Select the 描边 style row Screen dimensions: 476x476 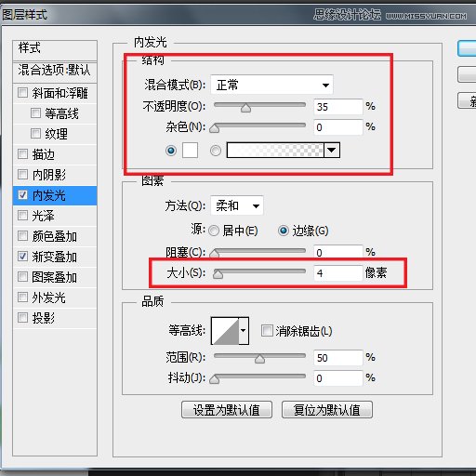click(x=55, y=154)
